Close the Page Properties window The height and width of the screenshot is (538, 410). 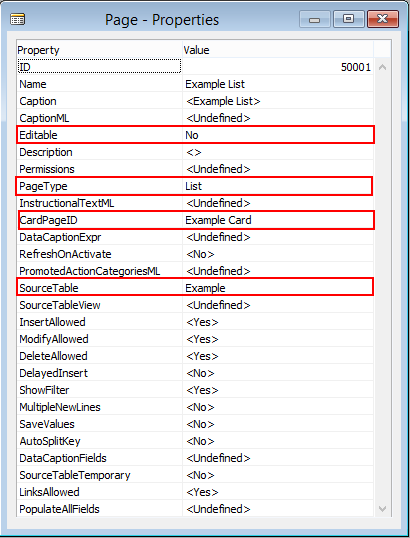tap(383, 19)
